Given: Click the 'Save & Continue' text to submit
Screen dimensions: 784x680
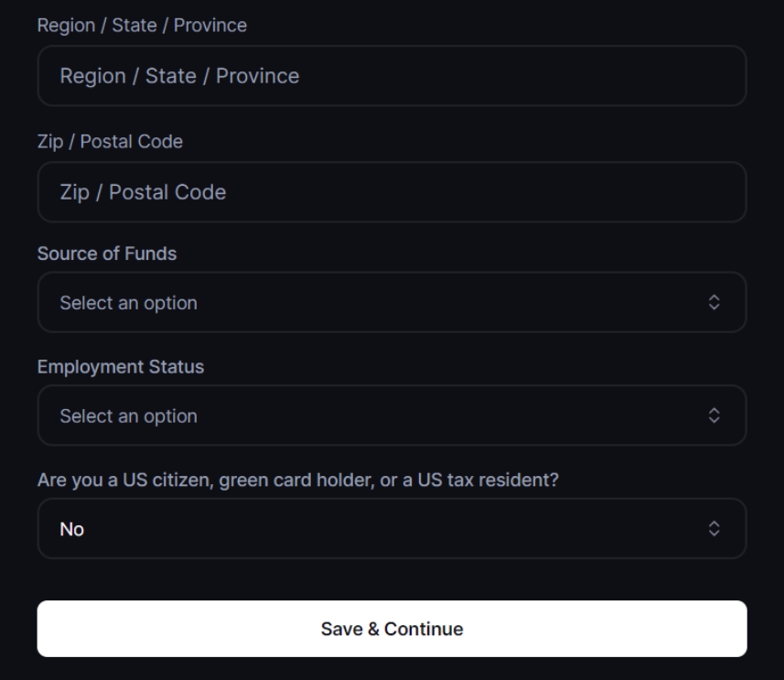Looking at the screenshot, I should tap(392, 629).
